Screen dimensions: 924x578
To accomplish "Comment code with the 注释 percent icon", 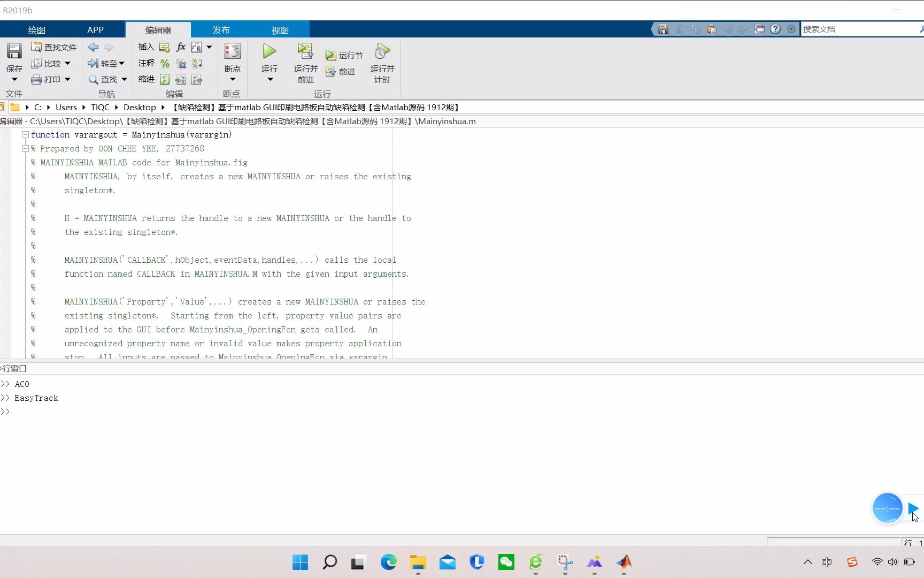I will [164, 63].
